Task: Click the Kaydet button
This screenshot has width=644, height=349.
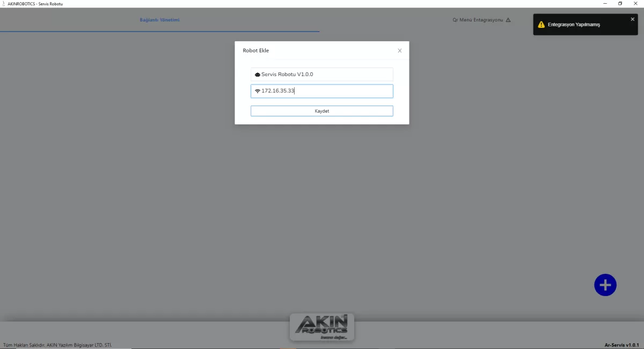Action: (x=321, y=111)
